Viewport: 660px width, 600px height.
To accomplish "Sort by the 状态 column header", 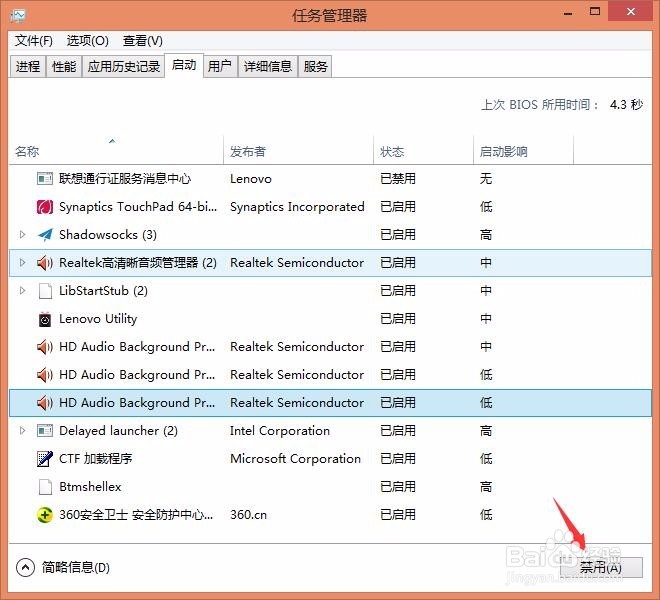I will pyautogui.click(x=423, y=151).
